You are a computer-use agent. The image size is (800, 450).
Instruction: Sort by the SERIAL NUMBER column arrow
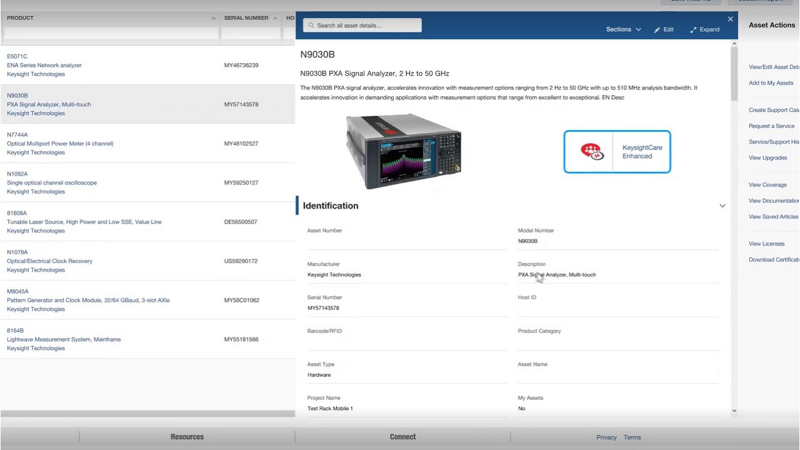[x=275, y=18]
